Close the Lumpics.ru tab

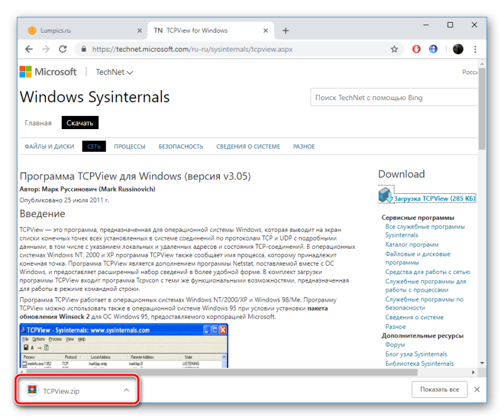point(139,30)
